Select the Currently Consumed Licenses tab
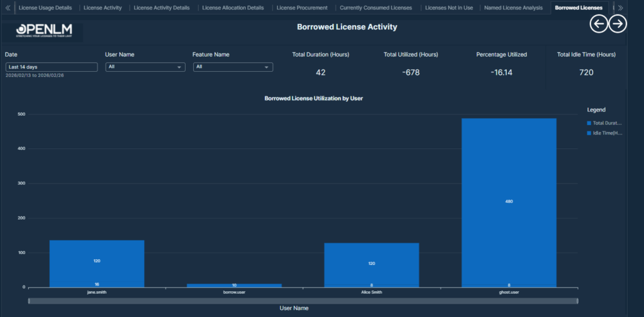This screenshot has height=317, width=644. pyautogui.click(x=376, y=8)
